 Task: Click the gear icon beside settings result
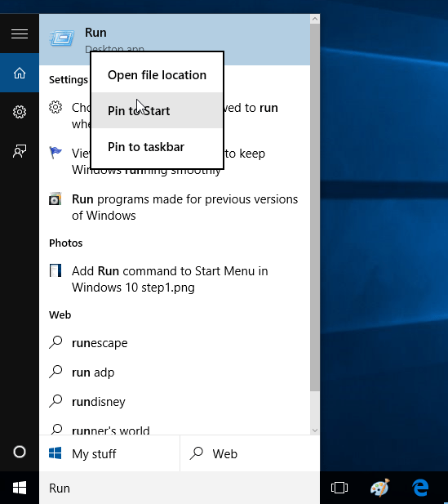pos(55,107)
